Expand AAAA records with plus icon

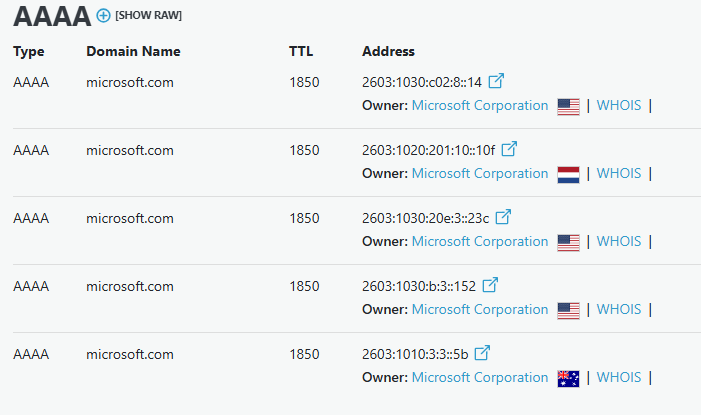click(x=103, y=16)
